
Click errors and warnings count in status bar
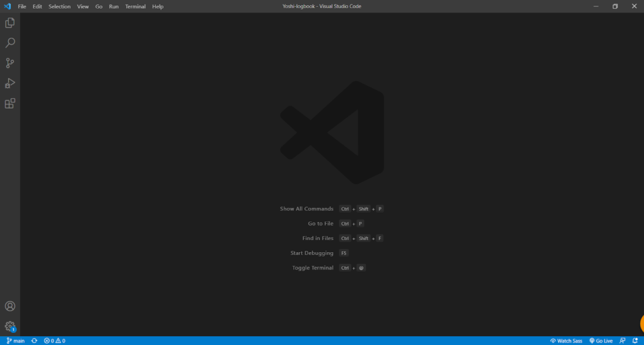tap(55, 341)
